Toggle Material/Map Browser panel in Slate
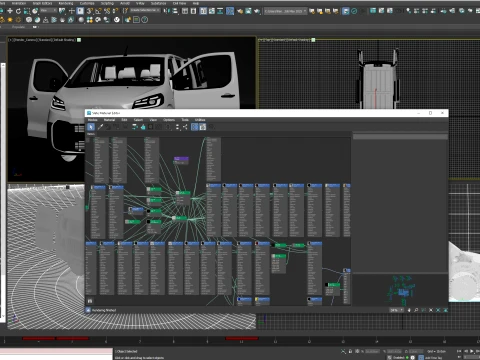Viewport: 480px width, 360px height. [195, 127]
